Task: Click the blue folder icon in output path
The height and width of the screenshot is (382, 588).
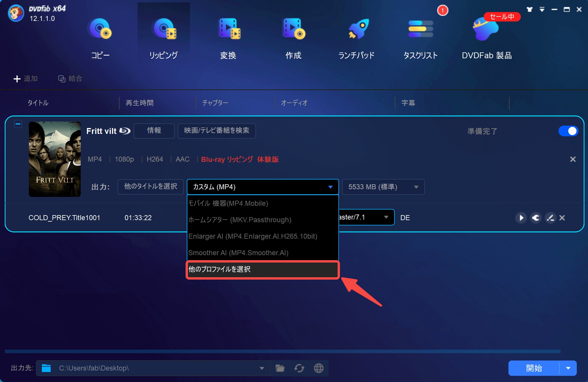Action: 46,368
